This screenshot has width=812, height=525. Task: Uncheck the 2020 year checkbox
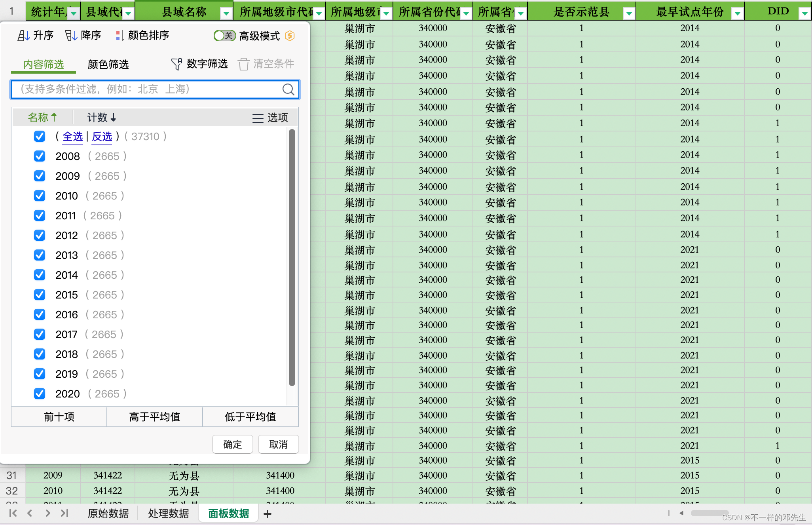tap(40, 394)
